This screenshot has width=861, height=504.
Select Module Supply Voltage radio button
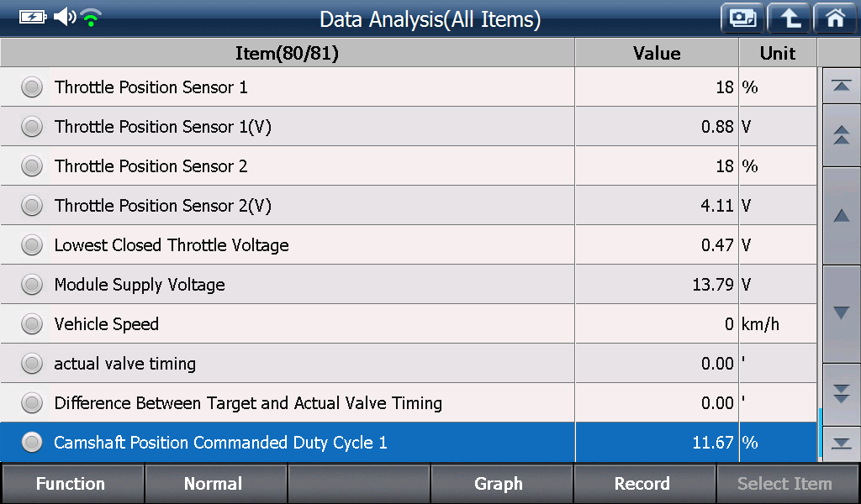point(32,285)
